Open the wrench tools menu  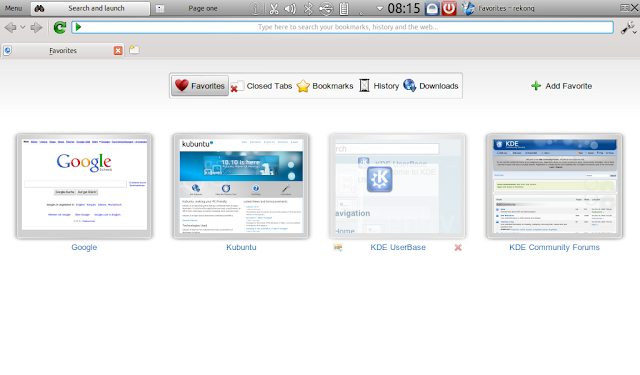[x=628, y=27]
